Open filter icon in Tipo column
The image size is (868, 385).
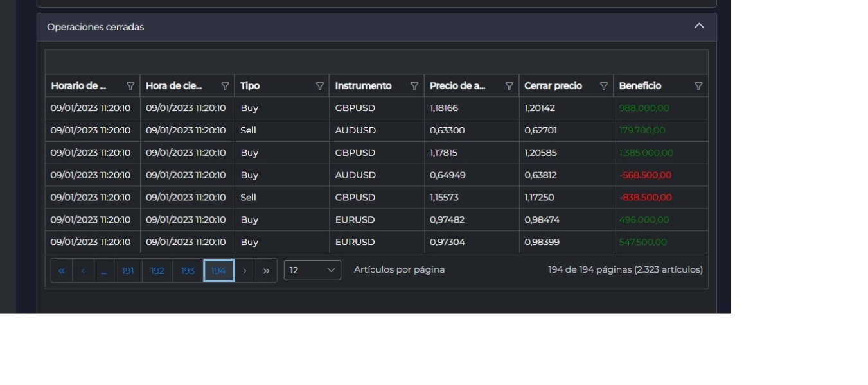point(320,86)
